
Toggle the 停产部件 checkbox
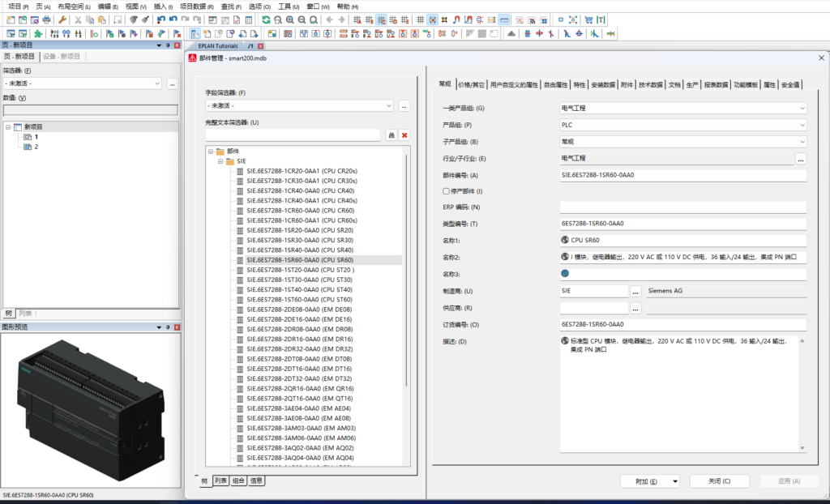[x=446, y=191]
